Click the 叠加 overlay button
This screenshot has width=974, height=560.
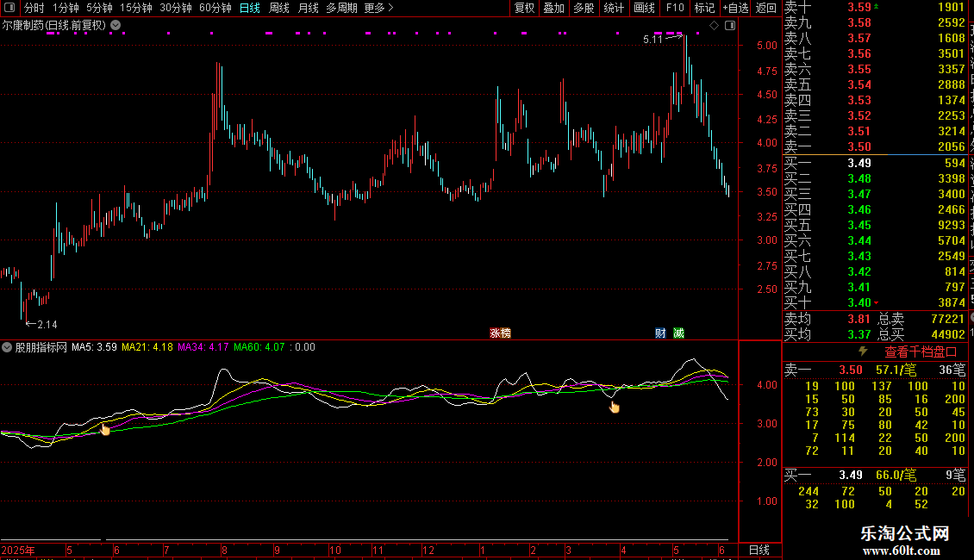(x=554, y=8)
